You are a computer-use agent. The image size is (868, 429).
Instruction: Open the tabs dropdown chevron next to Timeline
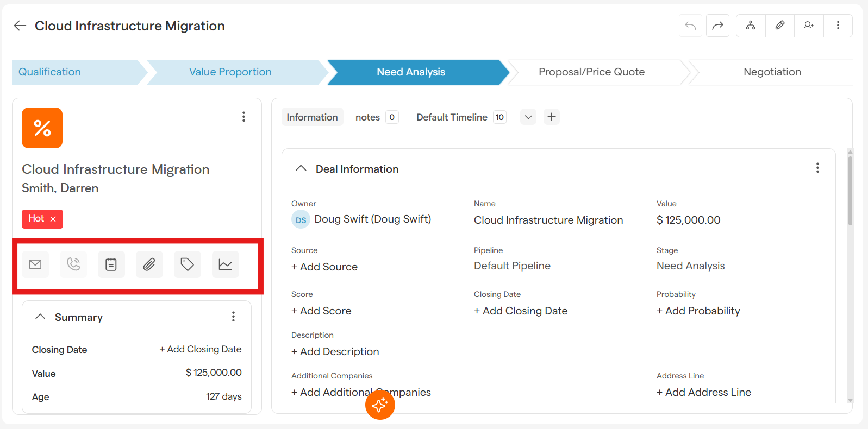[528, 117]
